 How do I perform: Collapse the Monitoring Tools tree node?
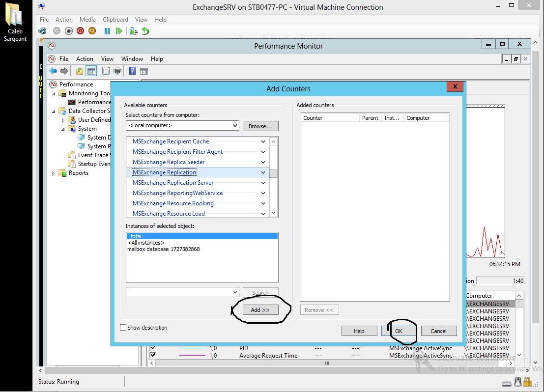54,94
